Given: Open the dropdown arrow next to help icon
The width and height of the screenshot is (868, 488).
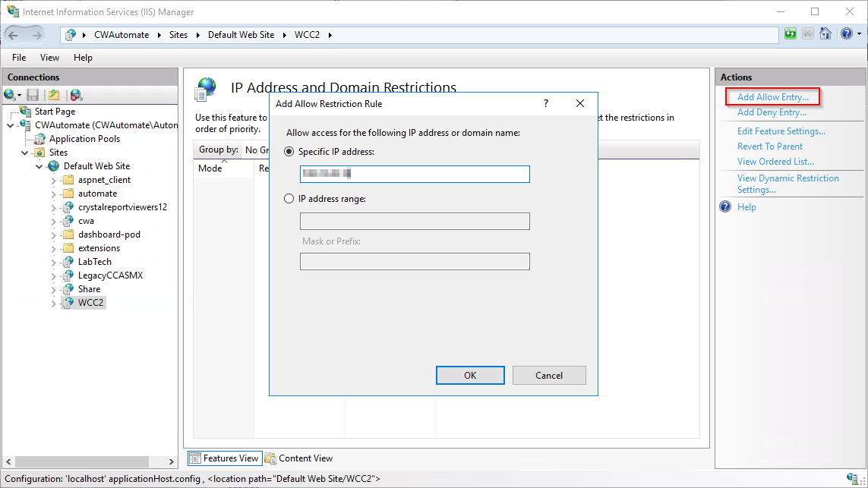Looking at the screenshot, I should point(859,34).
